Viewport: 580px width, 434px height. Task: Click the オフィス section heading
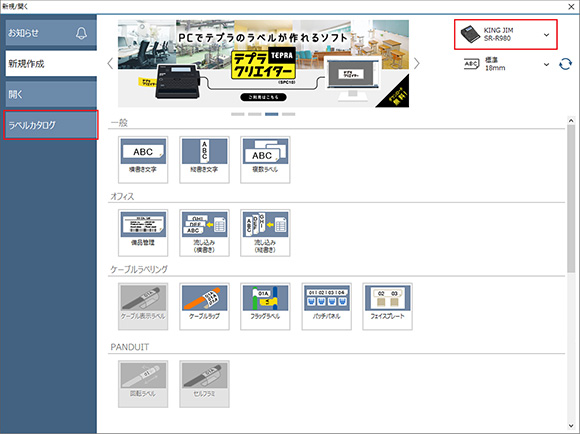pos(122,196)
